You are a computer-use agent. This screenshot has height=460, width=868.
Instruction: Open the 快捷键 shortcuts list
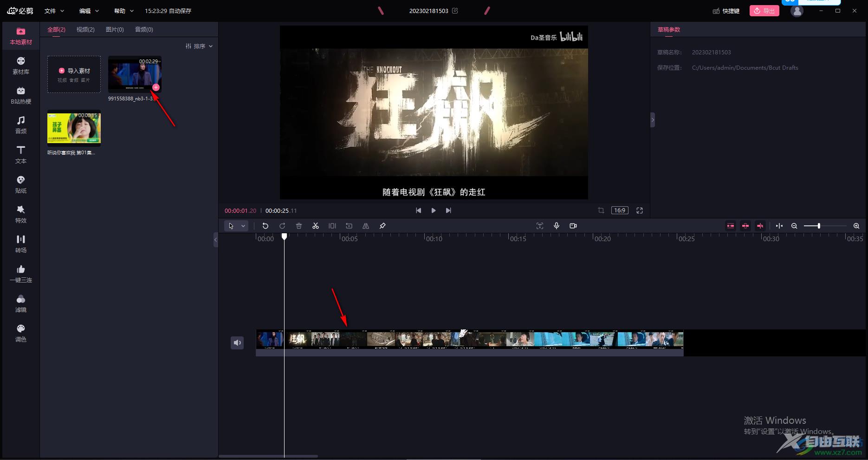click(726, 11)
